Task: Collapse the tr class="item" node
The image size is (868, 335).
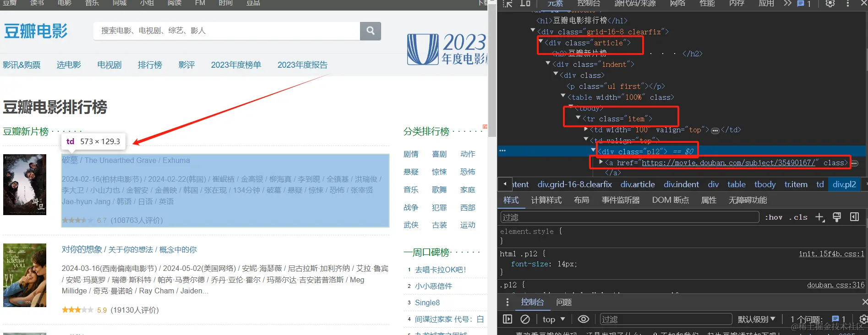Action: coord(578,118)
